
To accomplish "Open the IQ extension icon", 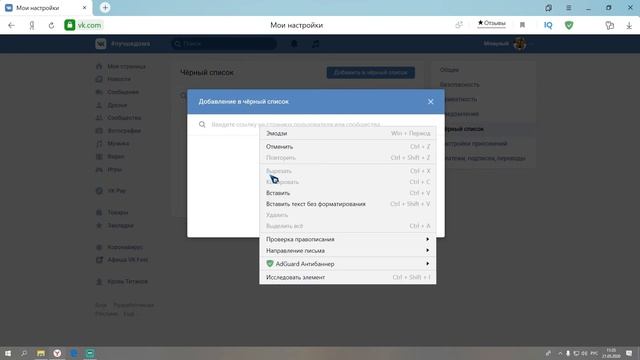I will coord(548,25).
